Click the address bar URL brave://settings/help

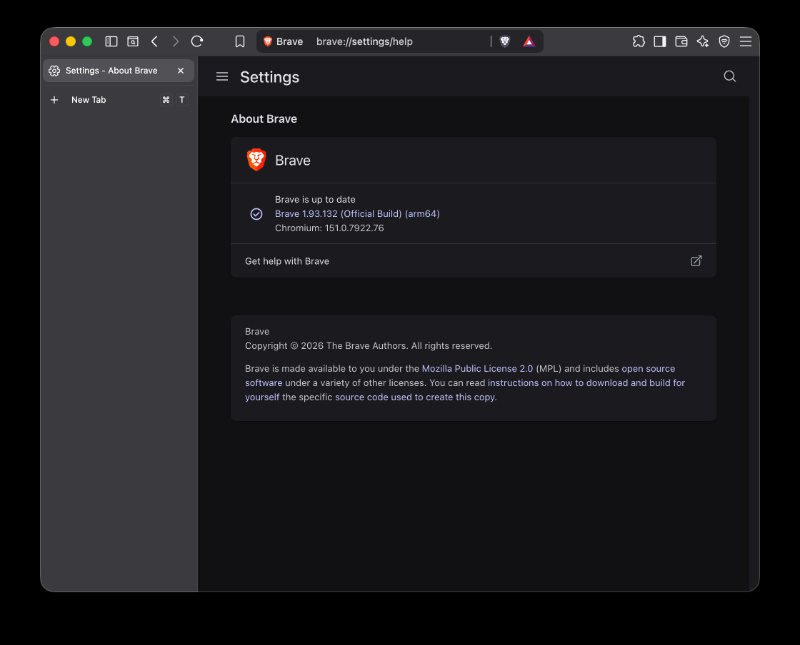[364, 41]
